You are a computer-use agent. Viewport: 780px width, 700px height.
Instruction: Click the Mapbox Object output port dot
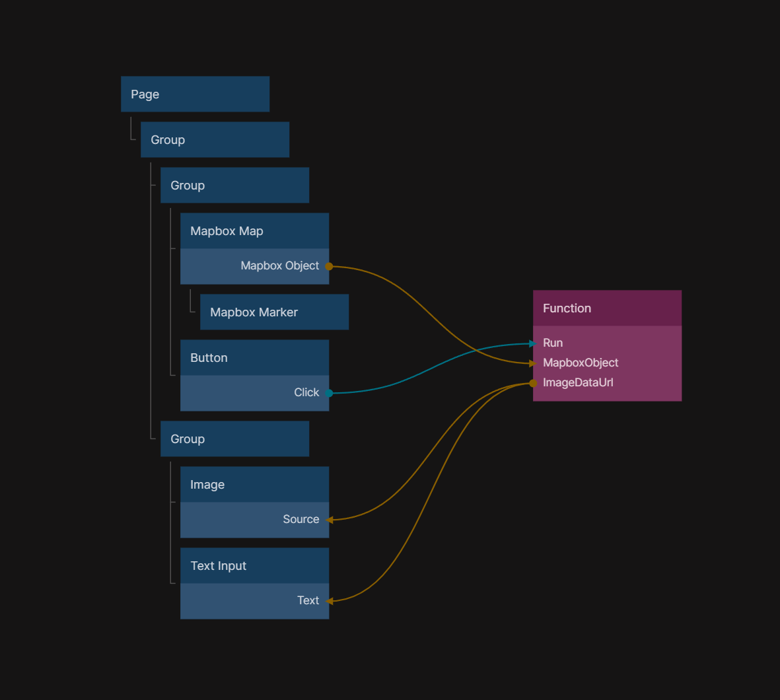[329, 266]
